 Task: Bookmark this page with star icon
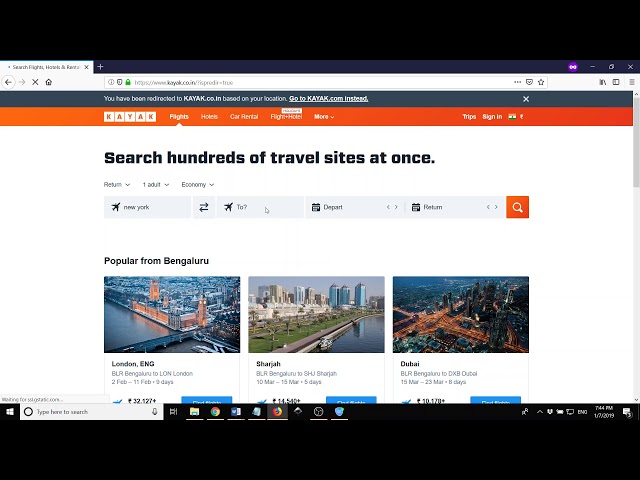(541, 82)
